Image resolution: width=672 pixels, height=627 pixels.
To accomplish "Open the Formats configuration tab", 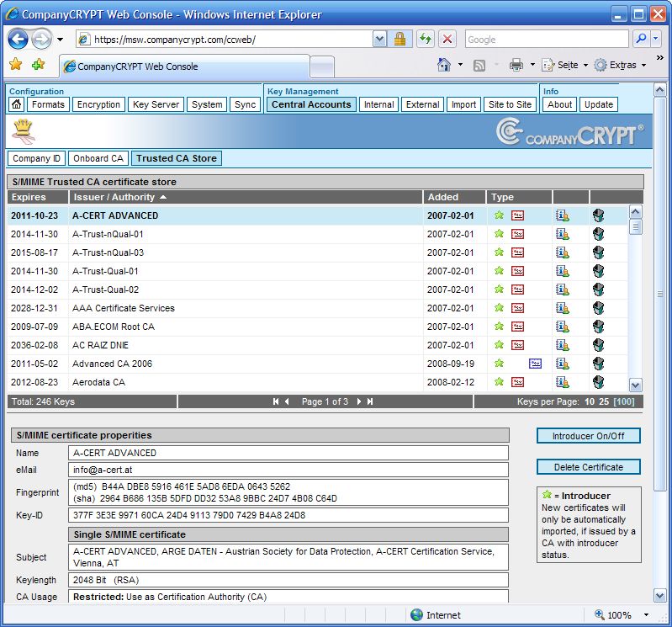I will click(x=48, y=104).
